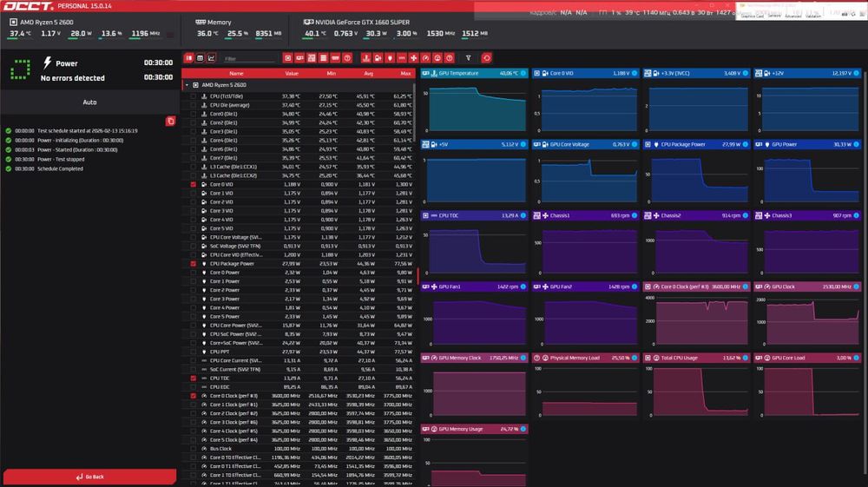This screenshot has width=868, height=487.
Task: Toggle current sensor filter icon
Action: tap(402, 58)
